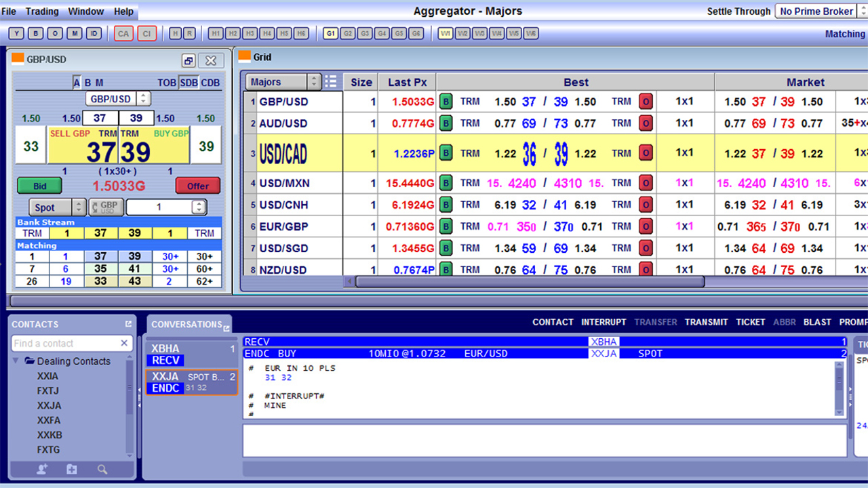This screenshot has width=868, height=488.
Task: Click the list view icon beside Majors
Action: 330,82
